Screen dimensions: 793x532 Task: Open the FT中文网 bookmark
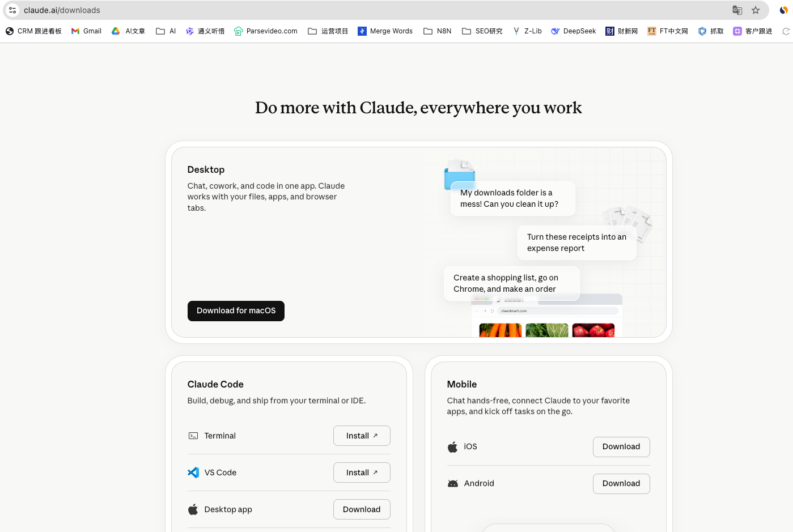[668, 31]
